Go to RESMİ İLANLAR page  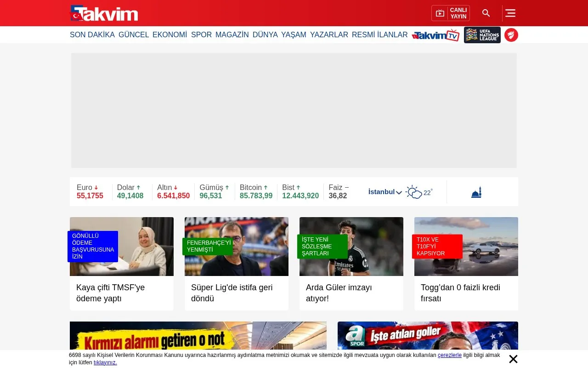[380, 35]
